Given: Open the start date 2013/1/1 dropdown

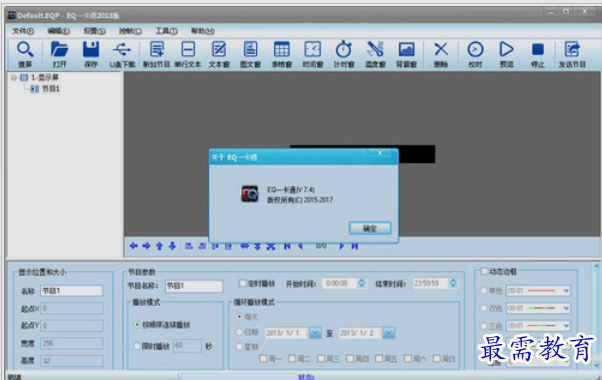Looking at the screenshot, I should tap(315, 333).
